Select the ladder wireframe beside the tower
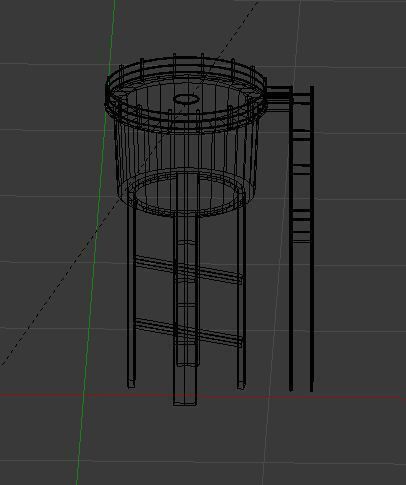406x485 pixels. click(301, 238)
